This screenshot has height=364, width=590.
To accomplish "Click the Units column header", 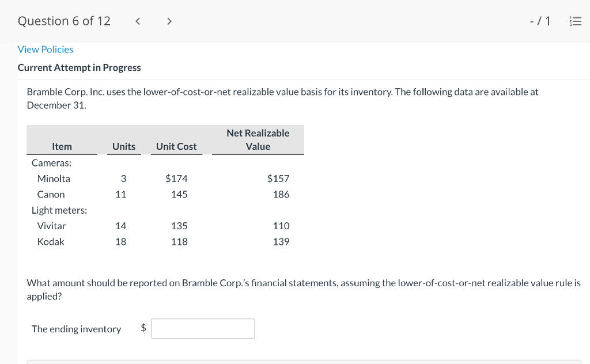I will [124, 146].
